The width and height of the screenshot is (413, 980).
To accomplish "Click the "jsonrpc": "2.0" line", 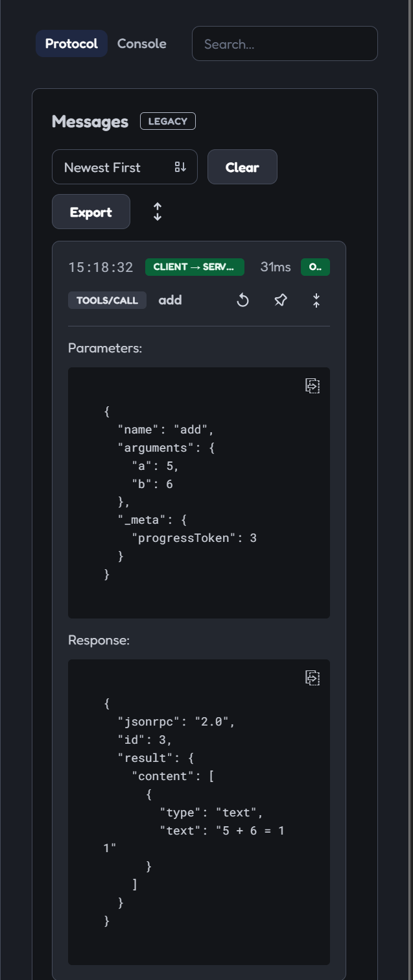I will 176,722.
